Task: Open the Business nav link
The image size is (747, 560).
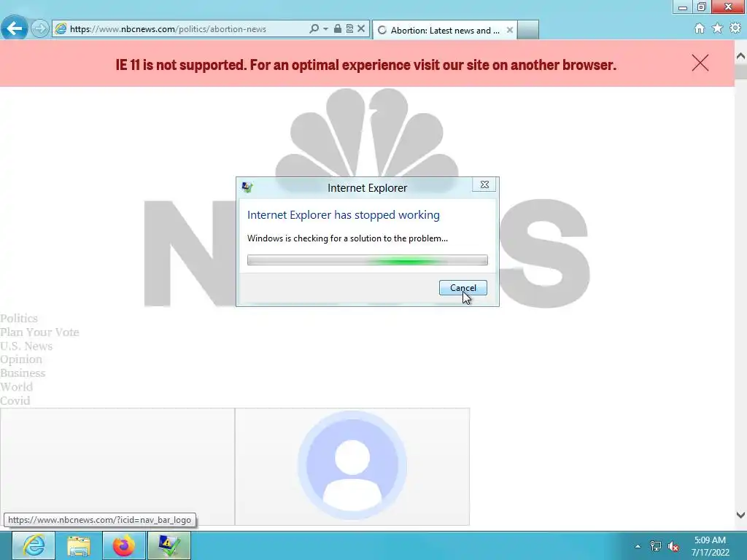Action: click(23, 373)
